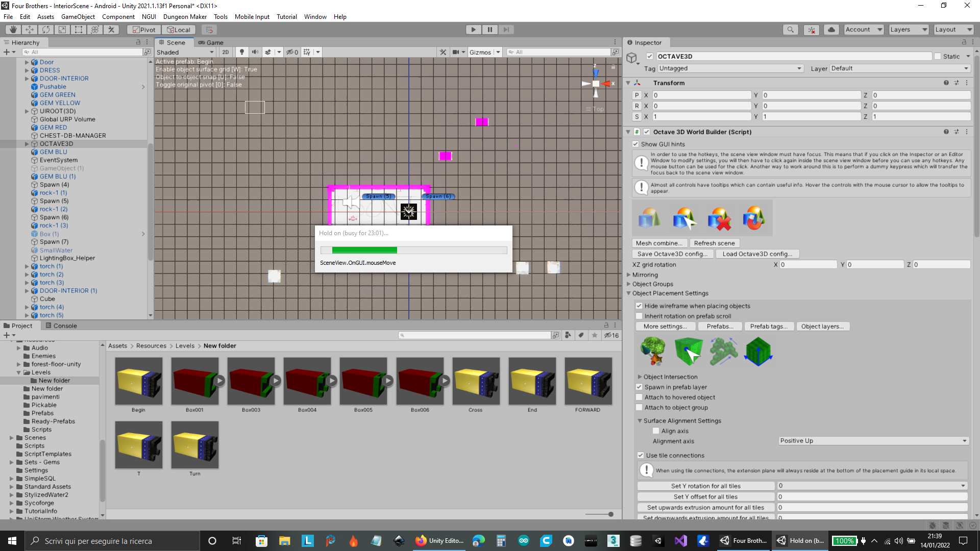Click the Step frame button
The width and height of the screenshot is (980, 551).
pos(506,30)
